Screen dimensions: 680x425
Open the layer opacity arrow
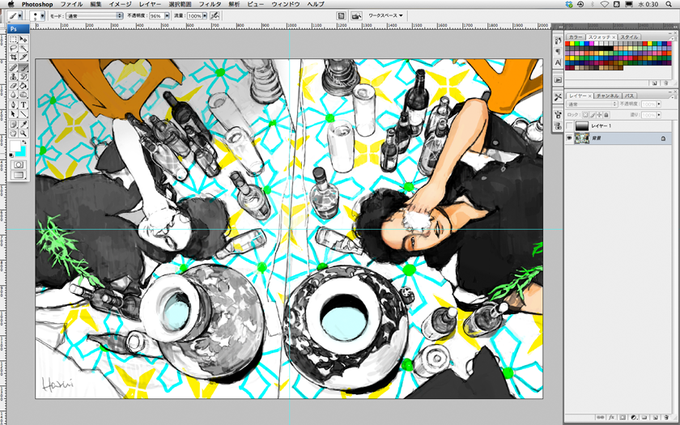[x=659, y=104]
